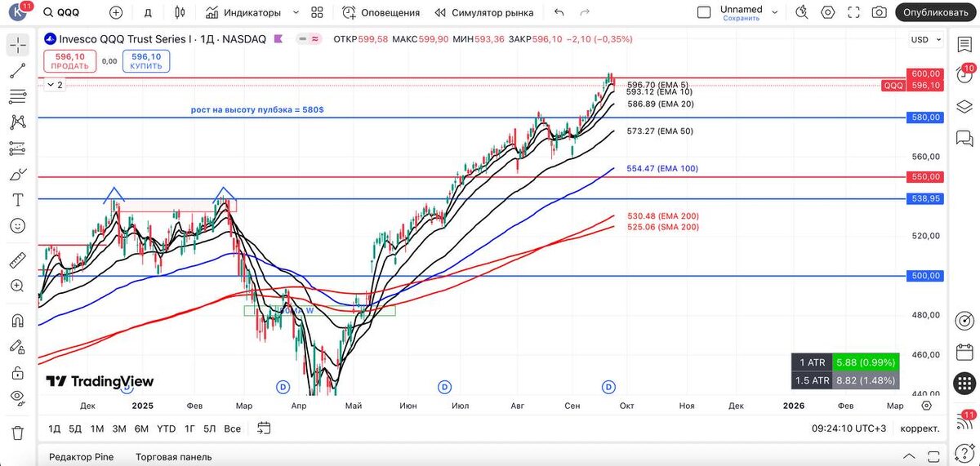
Task: Click the Опубликовать button
Action: tap(936, 12)
